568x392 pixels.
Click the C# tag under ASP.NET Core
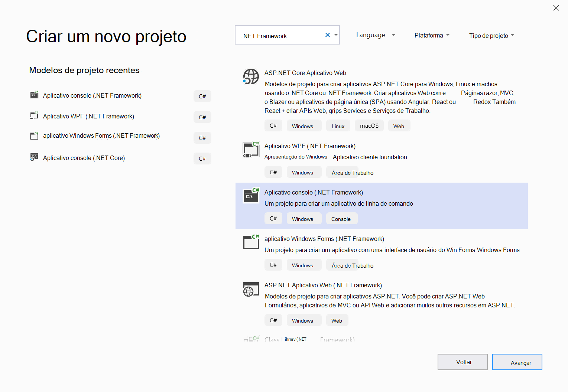pyautogui.click(x=273, y=126)
